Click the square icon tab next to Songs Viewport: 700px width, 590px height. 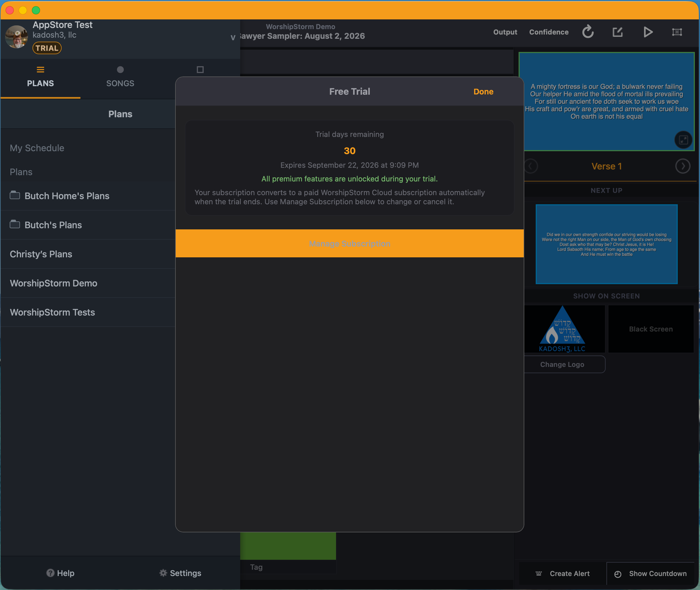[200, 70]
